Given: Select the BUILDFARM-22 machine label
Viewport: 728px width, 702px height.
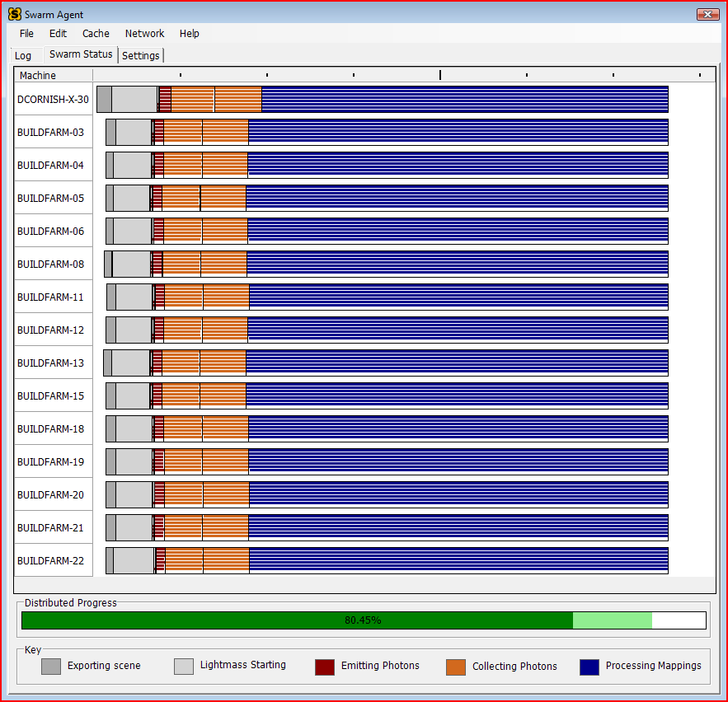Looking at the screenshot, I should click(50, 560).
